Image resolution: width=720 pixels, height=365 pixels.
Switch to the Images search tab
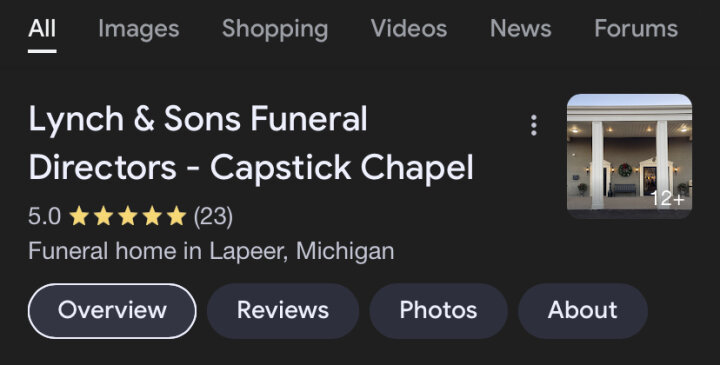(x=139, y=29)
